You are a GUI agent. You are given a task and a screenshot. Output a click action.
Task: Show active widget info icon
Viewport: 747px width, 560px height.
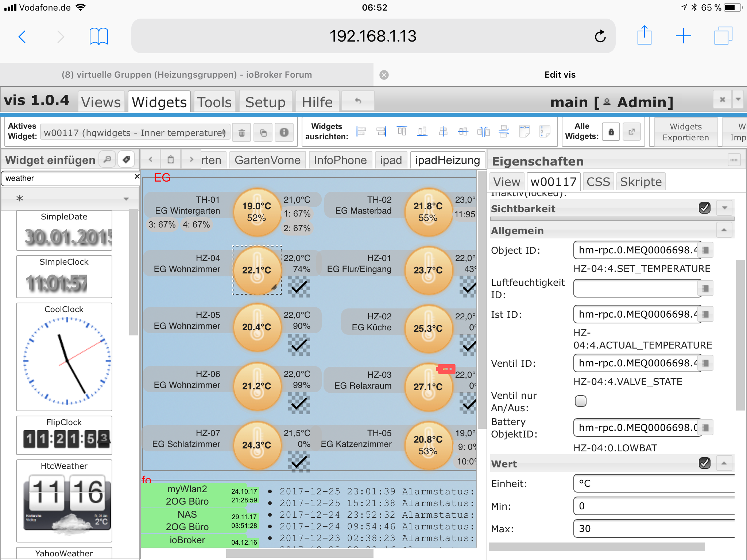click(x=284, y=132)
